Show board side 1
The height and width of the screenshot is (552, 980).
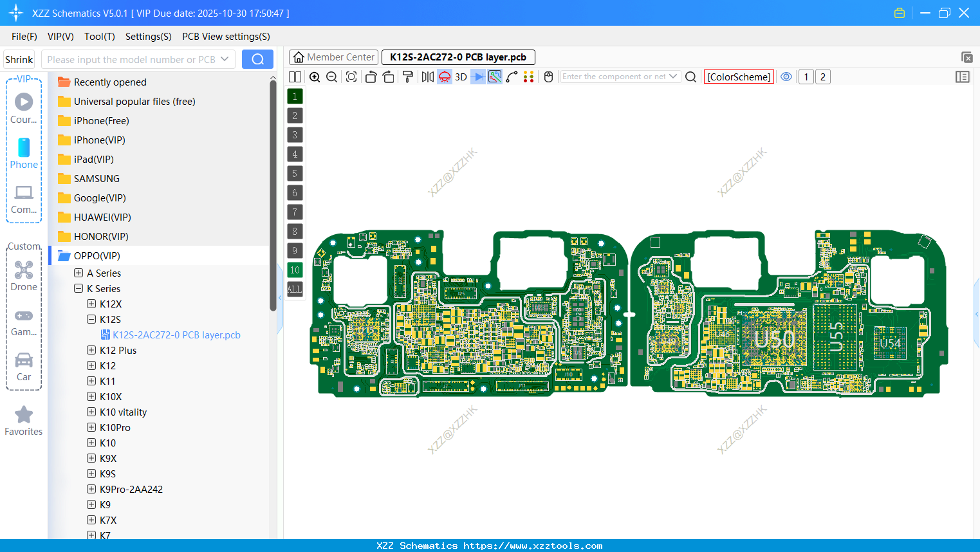[x=806, y=77]
